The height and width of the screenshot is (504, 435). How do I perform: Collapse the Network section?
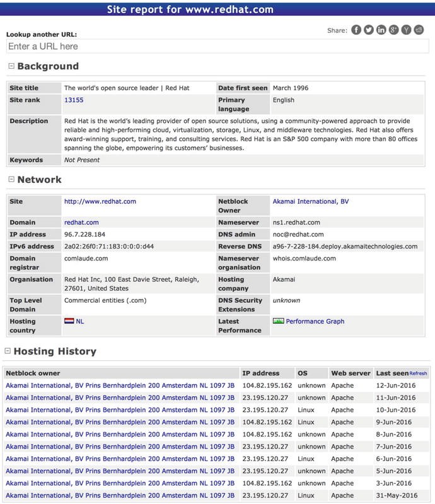[11, 179]
